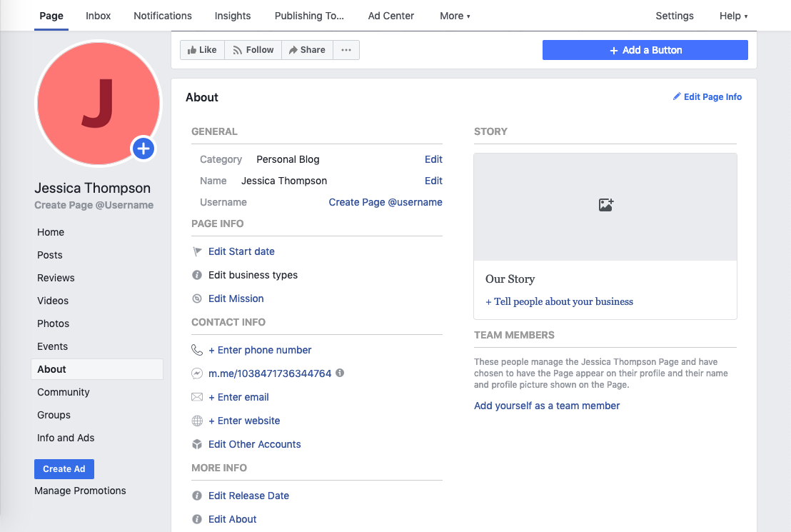The width and height of the screenshot is (791, 532).
Task: Open Events in left sidebar
Action: click(52, 346)
